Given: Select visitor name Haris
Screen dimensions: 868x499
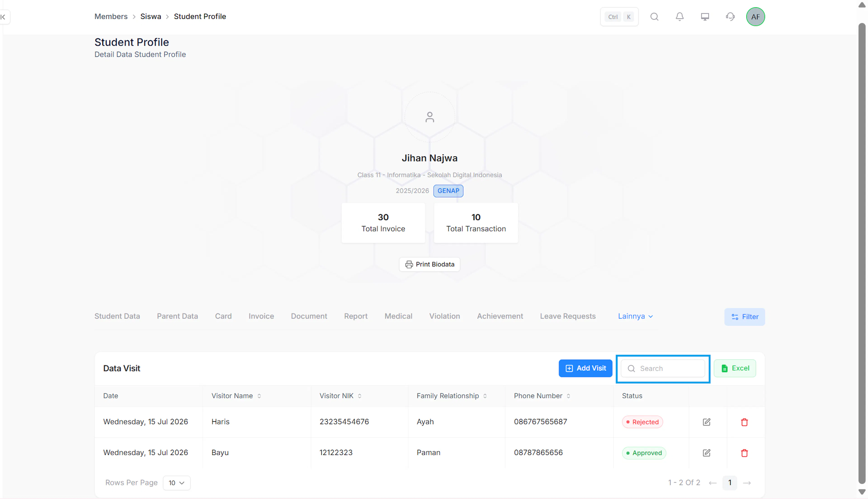Looking at the screenshot, I should point(220,421).
